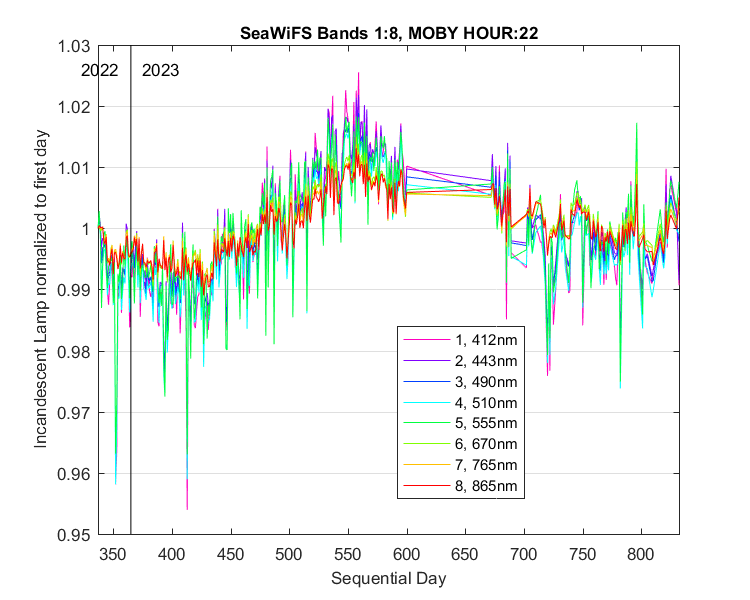The height and width of the screenshot is (600, 750).
Task: Click the y-axis tick label 0.97
Action: click(x=74, y=412)
